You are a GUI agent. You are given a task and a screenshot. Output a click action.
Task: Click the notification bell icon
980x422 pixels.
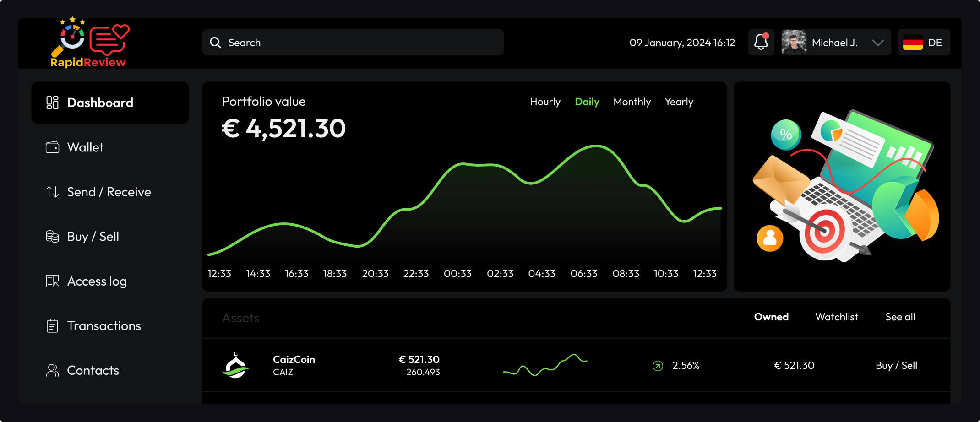pos(761,43)
